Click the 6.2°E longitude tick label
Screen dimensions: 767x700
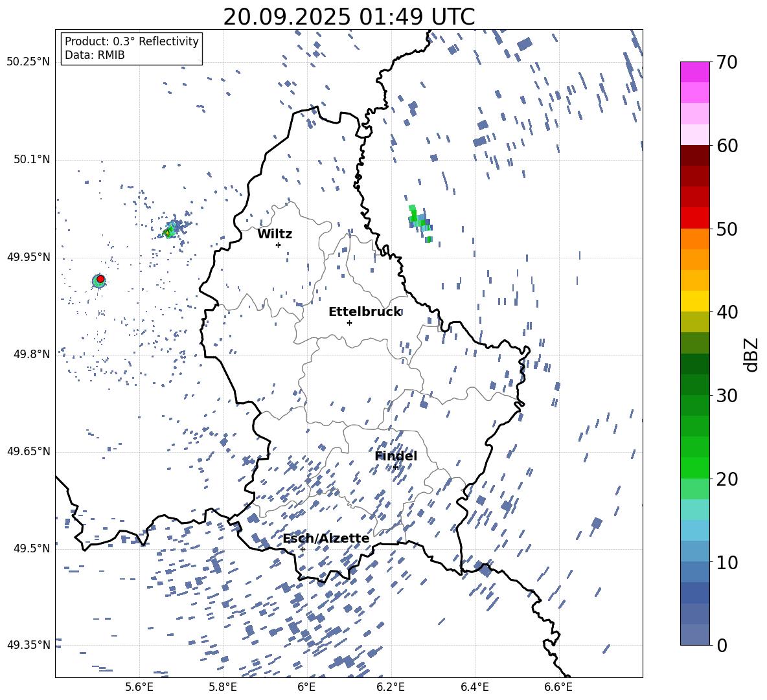click(391, 687)
